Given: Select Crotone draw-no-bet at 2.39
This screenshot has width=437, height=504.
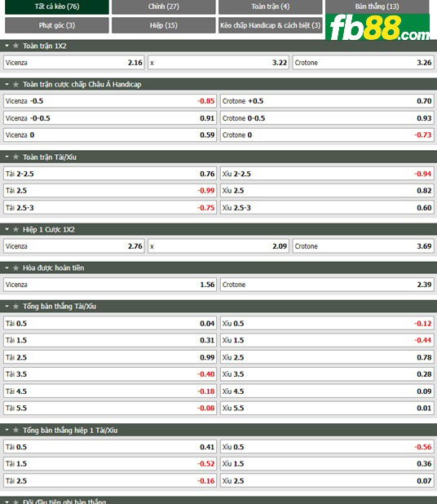Looking at the screenshot, I should click(327, 285).
